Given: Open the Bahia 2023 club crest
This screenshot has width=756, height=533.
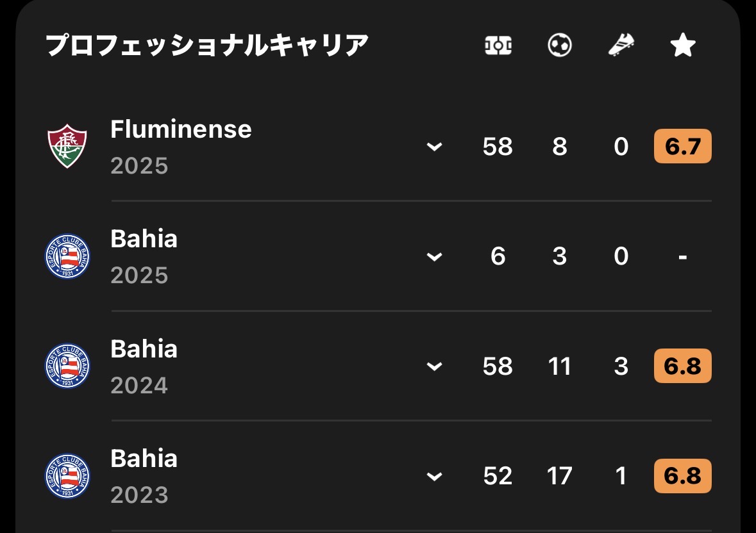Looking at the screenshot, I should point(67,476).
